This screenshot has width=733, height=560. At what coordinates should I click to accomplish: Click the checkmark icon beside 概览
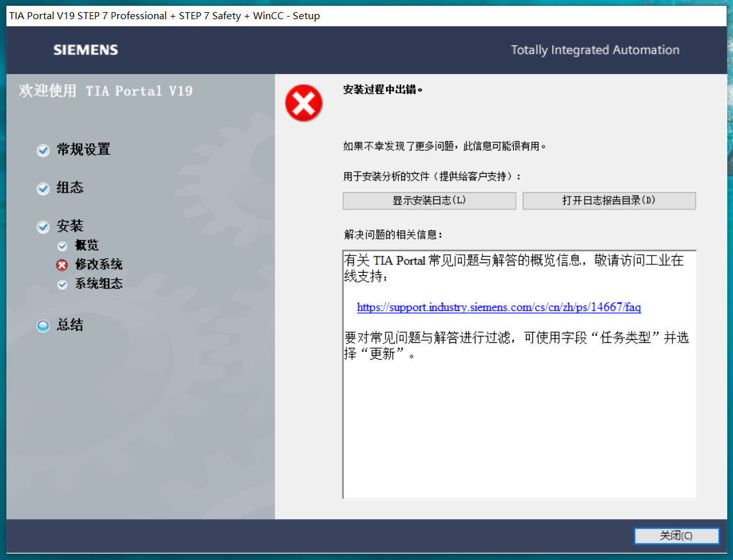pyautogui.click(x=62, y=246)
